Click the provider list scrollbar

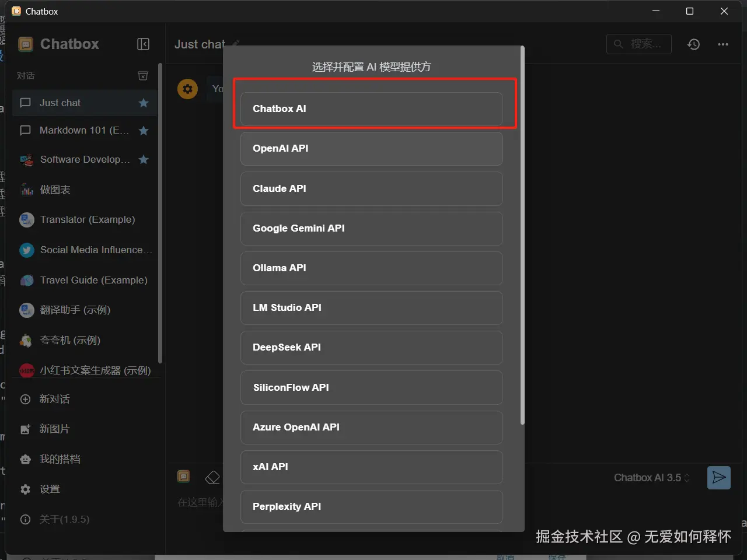click(x=522, y=236)
